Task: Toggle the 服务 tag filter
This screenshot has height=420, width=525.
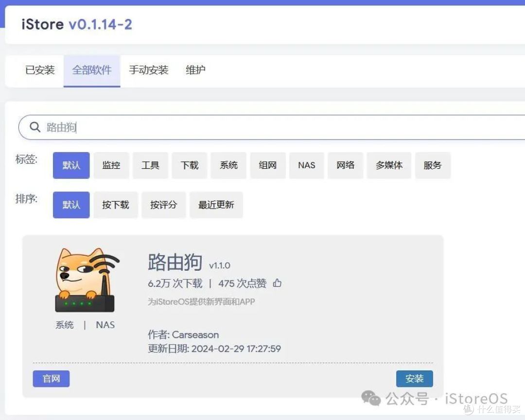Action: [433, 165]
